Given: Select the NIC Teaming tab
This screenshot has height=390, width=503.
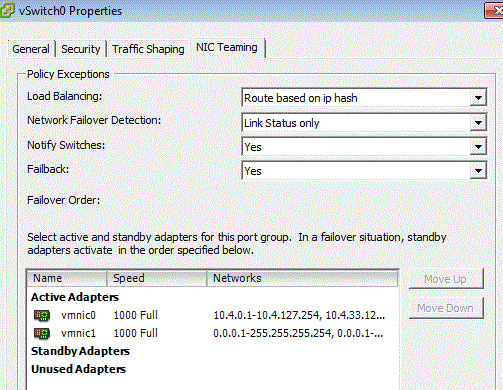Looking at the screenshot, I should tap(227, 47).
